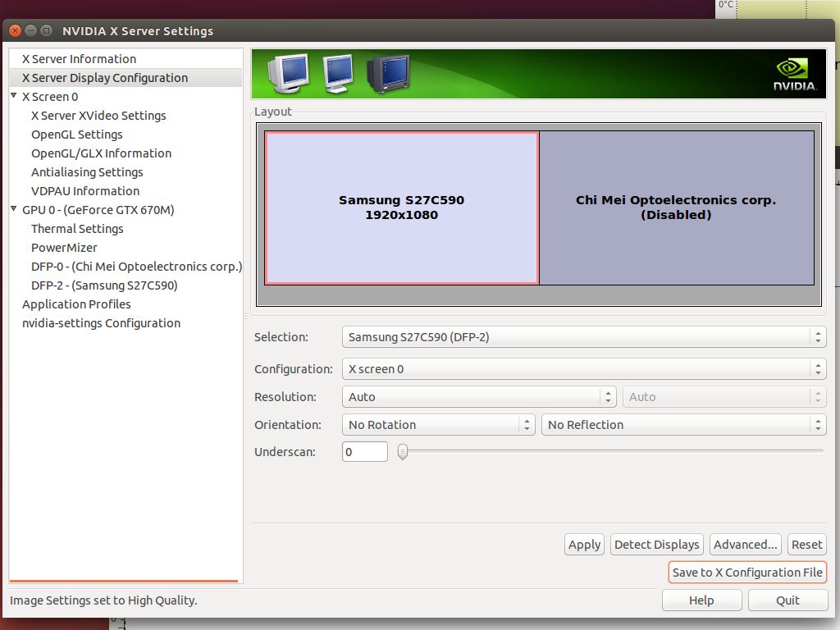Click the window maximize button
The height and width of the screenshot is (630, 840).
point(47,30)
